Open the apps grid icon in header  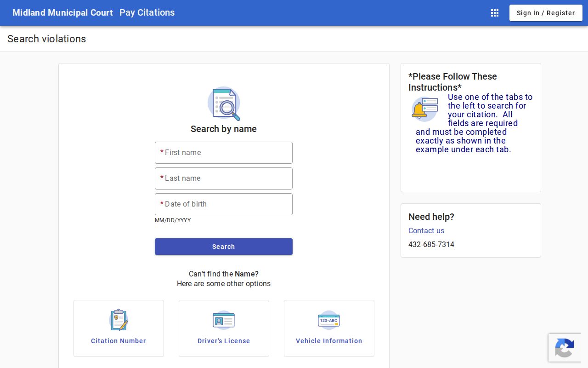click(495, 13)
